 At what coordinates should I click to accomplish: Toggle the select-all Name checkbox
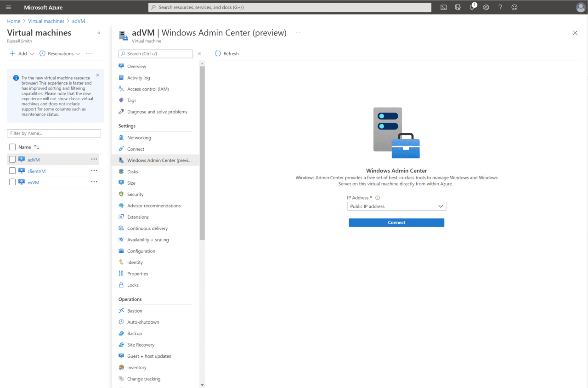pyautogui.click(x=12, y=147)
